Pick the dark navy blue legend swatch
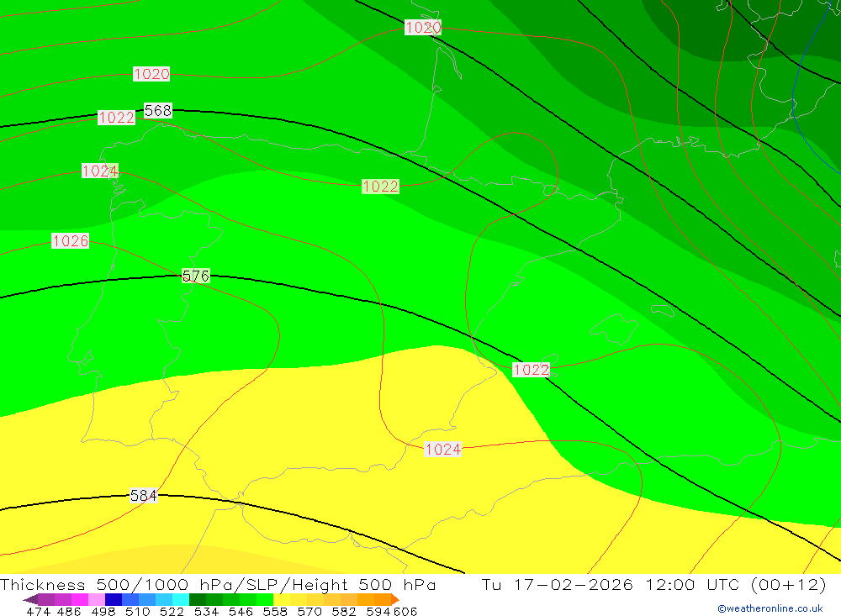This screenshot has width=841, height=616. click(114, 599)
